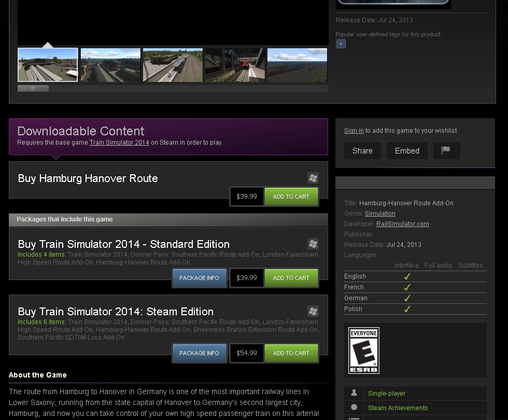This screenshot has width=508, height=420.
Task: Click the French interface checkmark
Action: pyautogui.click(x=407, y=287)
